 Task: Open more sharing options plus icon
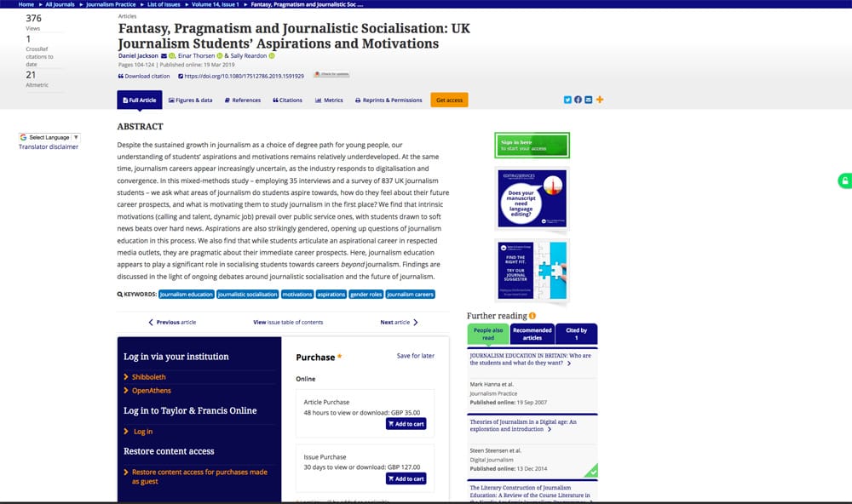tap(600, 100)
